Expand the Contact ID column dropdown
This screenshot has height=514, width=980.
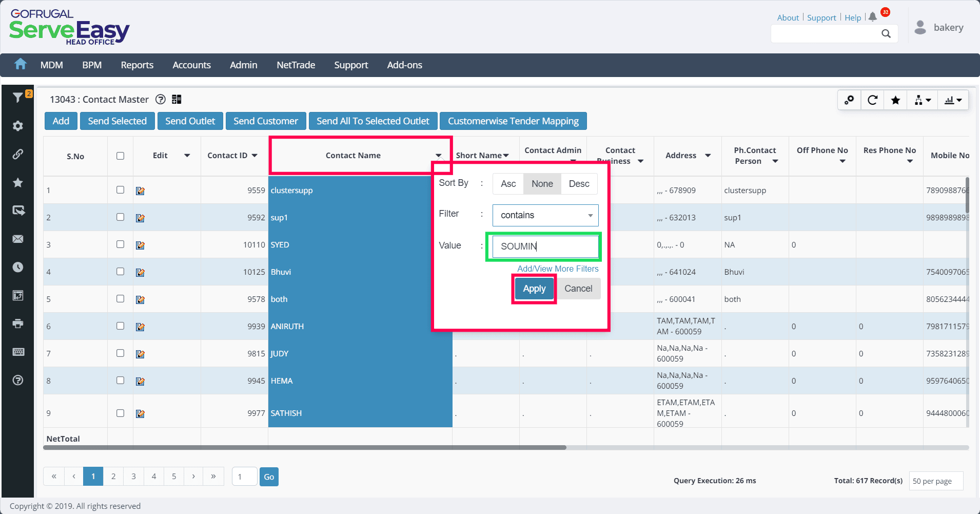(254, 156)
